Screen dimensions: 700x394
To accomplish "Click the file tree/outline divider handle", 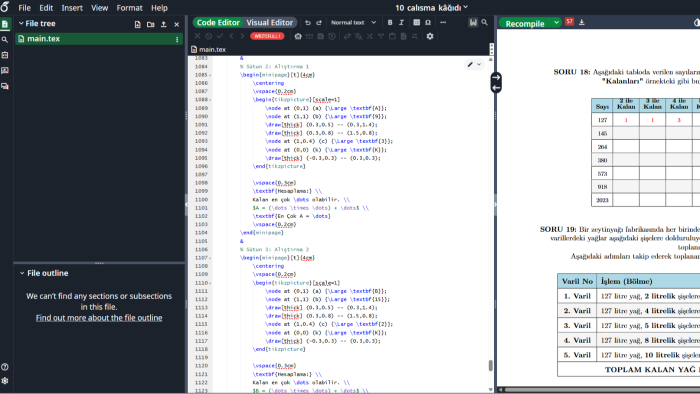I will click(x=99, y=263).
